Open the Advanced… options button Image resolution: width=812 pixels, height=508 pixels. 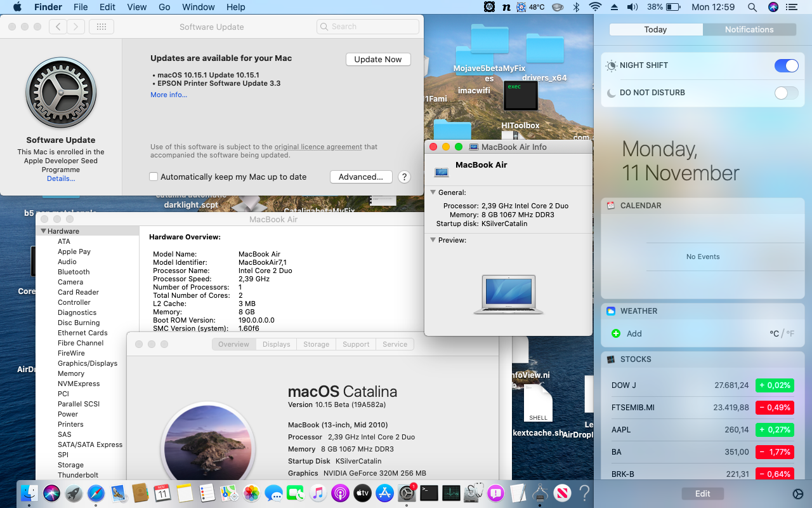pos(361,177)
